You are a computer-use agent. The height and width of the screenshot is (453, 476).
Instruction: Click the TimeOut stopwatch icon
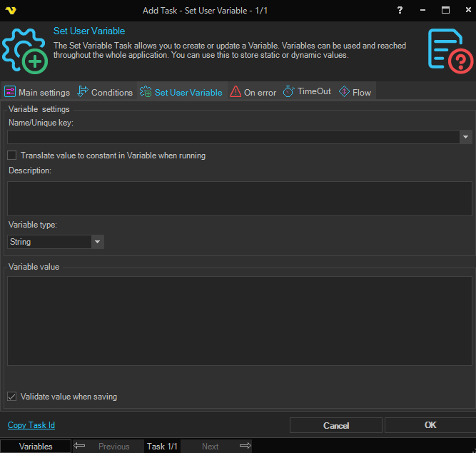tap(288, 92)
